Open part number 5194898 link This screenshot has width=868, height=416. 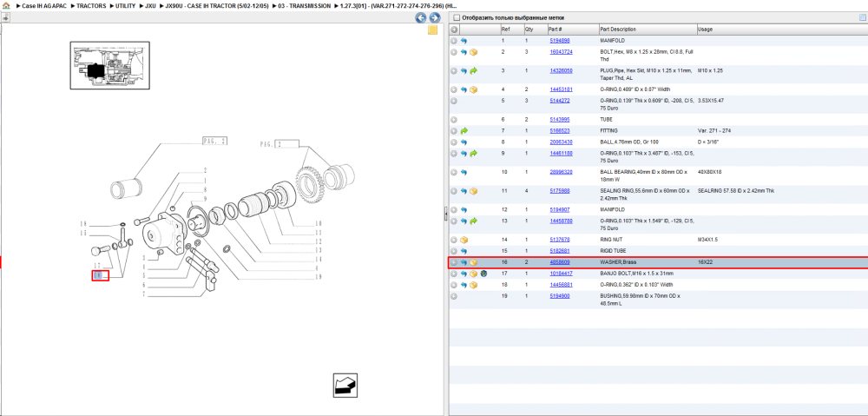pos(559,41)
